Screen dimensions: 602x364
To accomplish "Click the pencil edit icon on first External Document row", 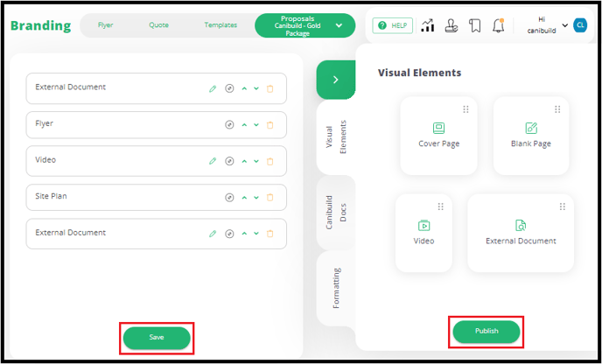I will tap(213, 88).
